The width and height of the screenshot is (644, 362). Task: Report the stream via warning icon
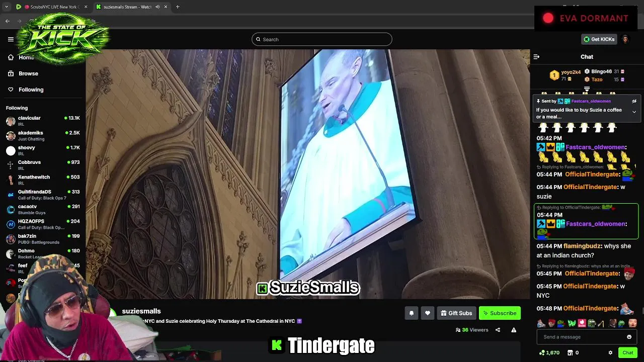click(514, 330)
